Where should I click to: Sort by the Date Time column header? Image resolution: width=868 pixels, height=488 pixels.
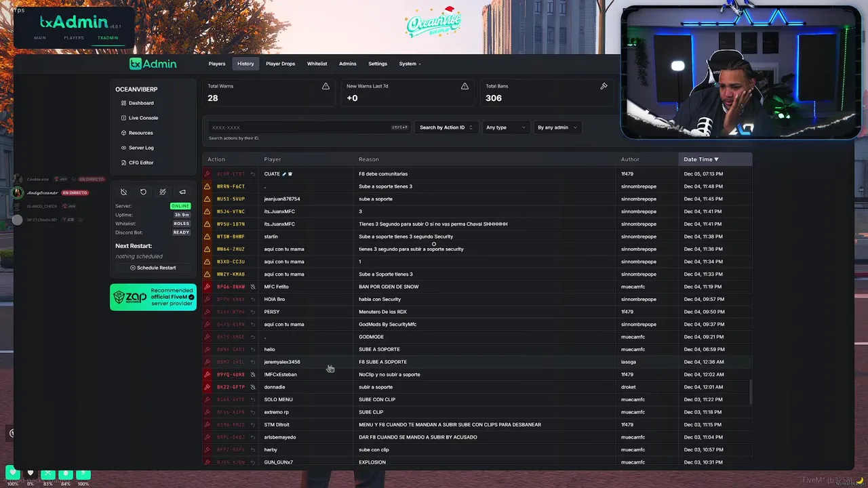click(x=715, y=159)
